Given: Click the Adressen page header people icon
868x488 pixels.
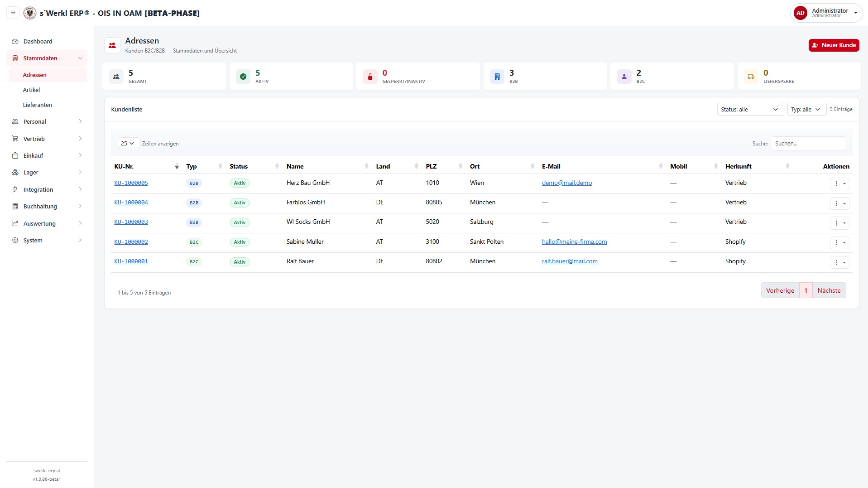Looking at the screenshot, I should 112,45.
